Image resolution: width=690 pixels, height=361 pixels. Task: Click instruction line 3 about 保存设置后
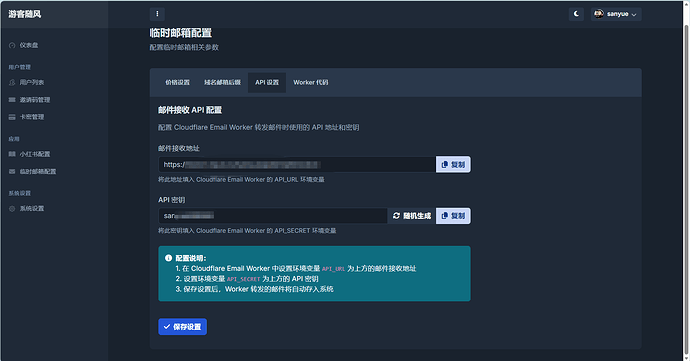point(254,289)
